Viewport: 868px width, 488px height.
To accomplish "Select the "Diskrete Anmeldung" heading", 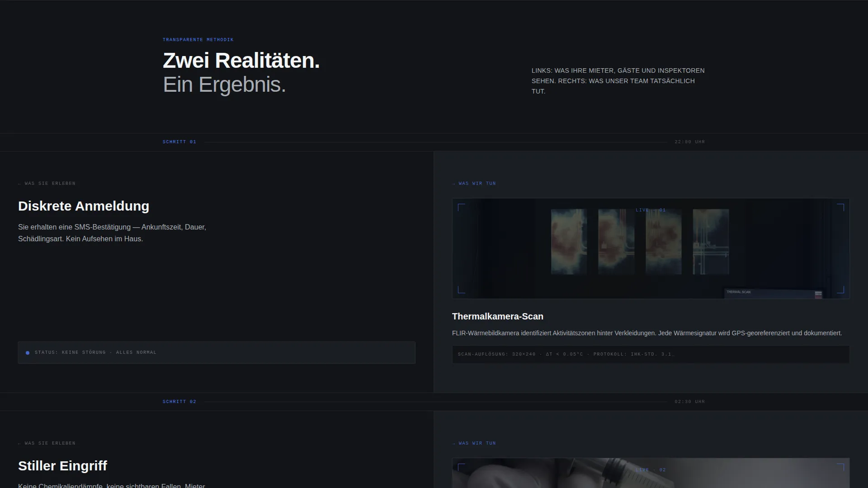I will tap(84, 206).
